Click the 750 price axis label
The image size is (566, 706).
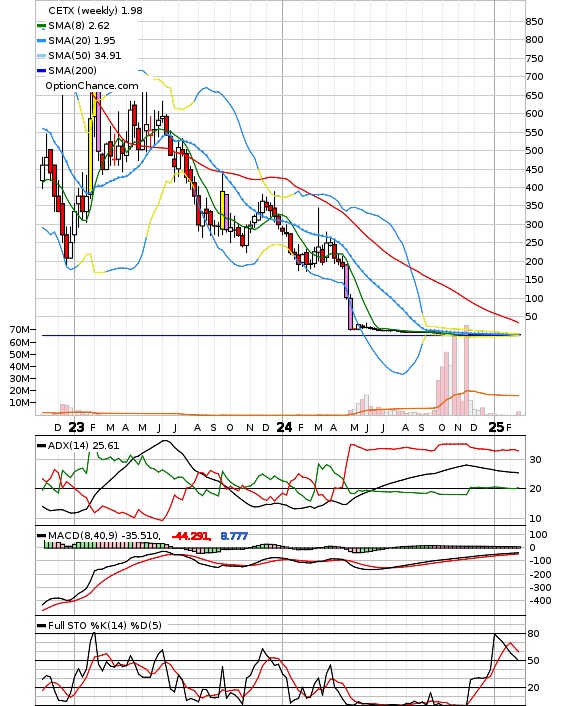pyautogui.click(x=534, y=58)
